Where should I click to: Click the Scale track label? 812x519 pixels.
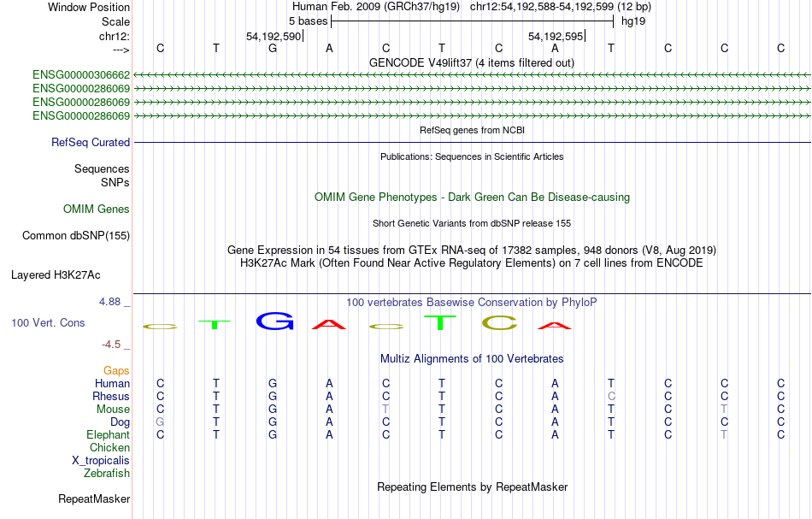click(x=115, y=21)
